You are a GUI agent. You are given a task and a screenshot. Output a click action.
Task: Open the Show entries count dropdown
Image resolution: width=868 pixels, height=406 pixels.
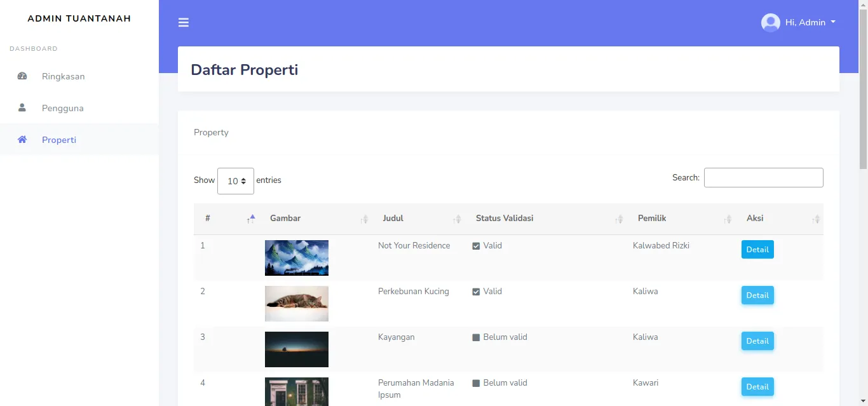click(x=236, y=181)
